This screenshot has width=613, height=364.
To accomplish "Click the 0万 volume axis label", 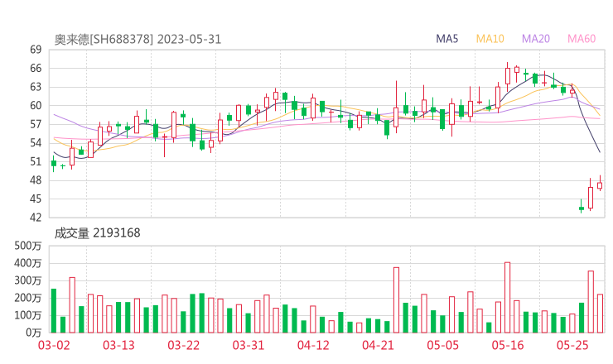I will pyautogui.click(x=34, y=333).
